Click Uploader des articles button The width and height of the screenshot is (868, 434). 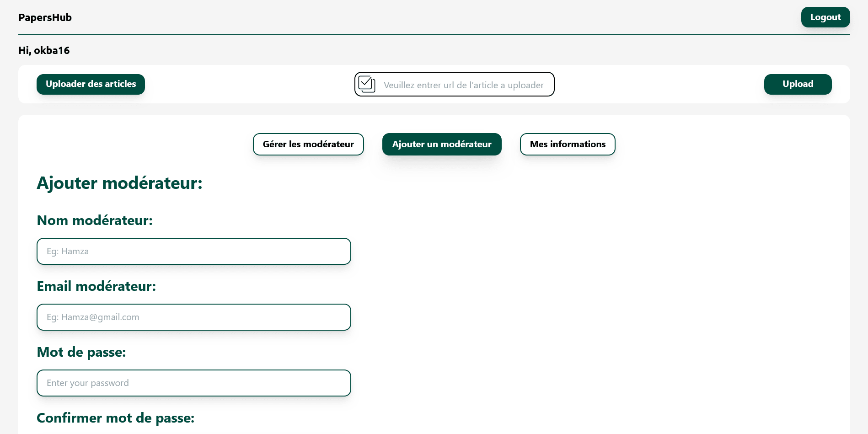(91, 84)
